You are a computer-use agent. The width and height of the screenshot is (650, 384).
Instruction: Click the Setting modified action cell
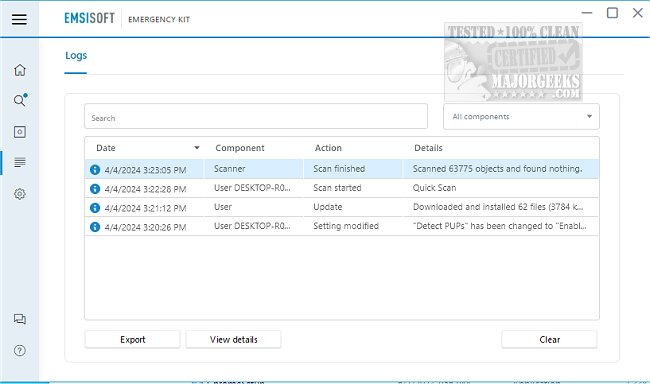click(x=346, y=226)
